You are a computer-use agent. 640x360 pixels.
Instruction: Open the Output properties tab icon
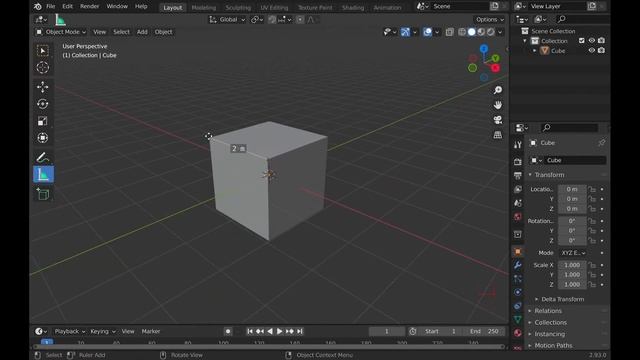tap(518, 176)
